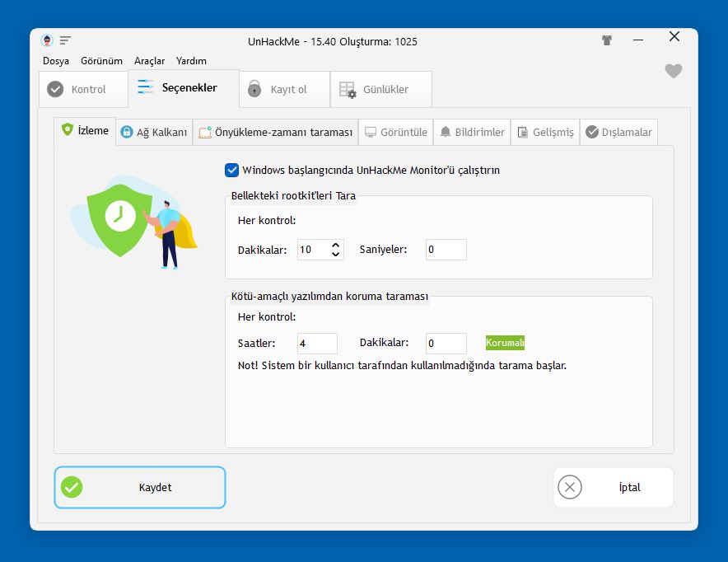
Task: Click the monitor icon on Görüntüle
Action: [371, 133]
